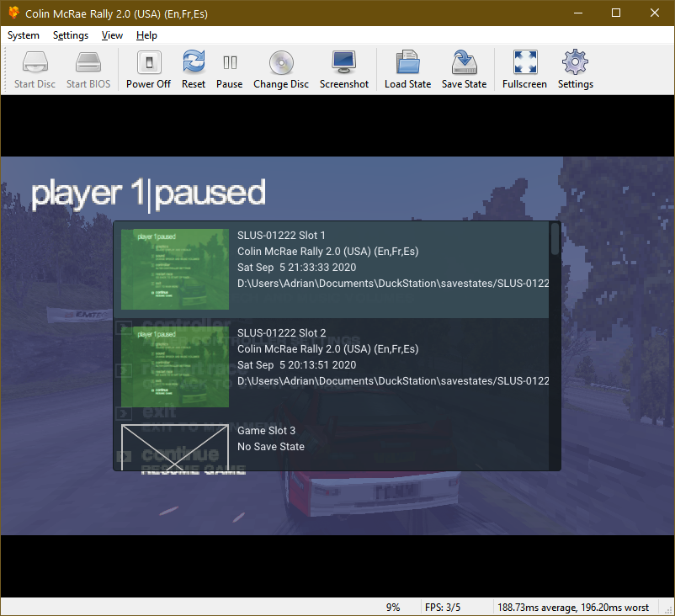Click game title under Slot 2 entry

tap(327, 349)
